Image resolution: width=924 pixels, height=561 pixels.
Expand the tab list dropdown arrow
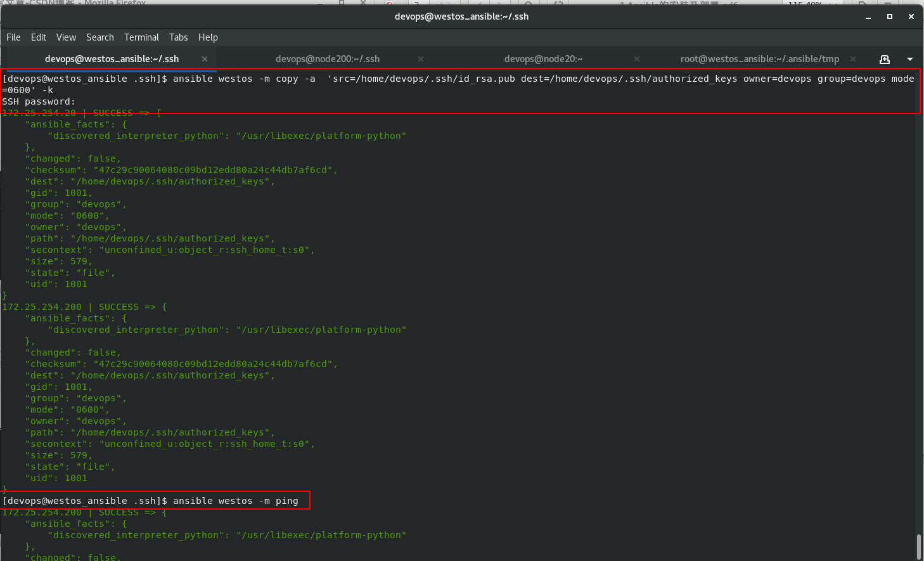pos(910,59)
